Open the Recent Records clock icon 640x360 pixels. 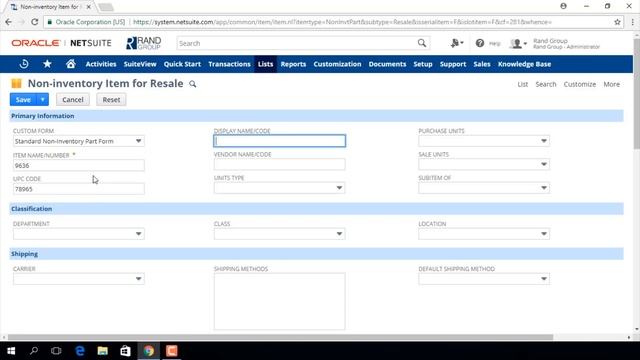[24, 64]
